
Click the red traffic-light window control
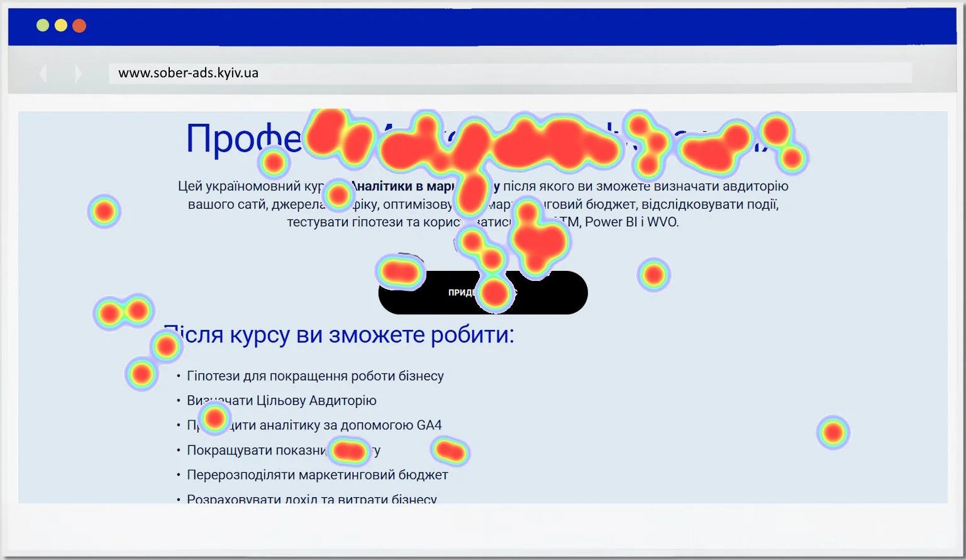pos(80,25)
